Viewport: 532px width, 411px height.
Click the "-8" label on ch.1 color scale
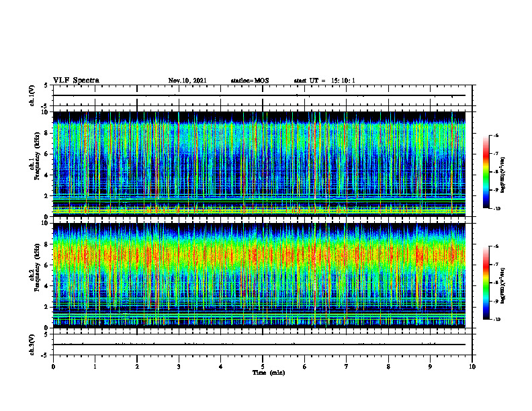click(x=496, y=172)
